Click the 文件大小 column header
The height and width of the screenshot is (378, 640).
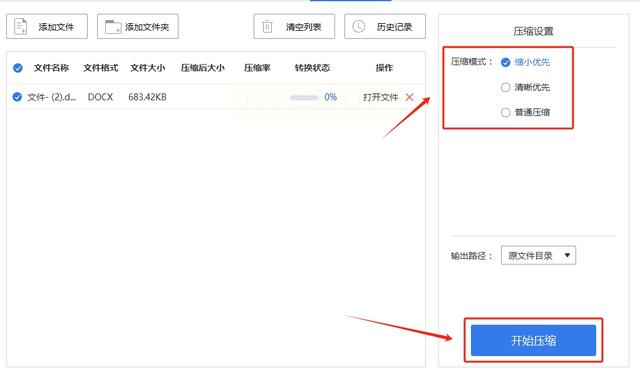[147, 68]
